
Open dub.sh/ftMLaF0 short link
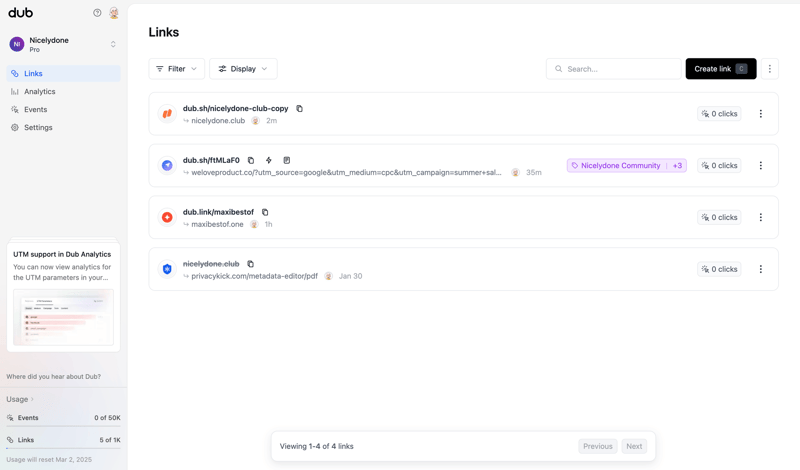click(211, 160)
